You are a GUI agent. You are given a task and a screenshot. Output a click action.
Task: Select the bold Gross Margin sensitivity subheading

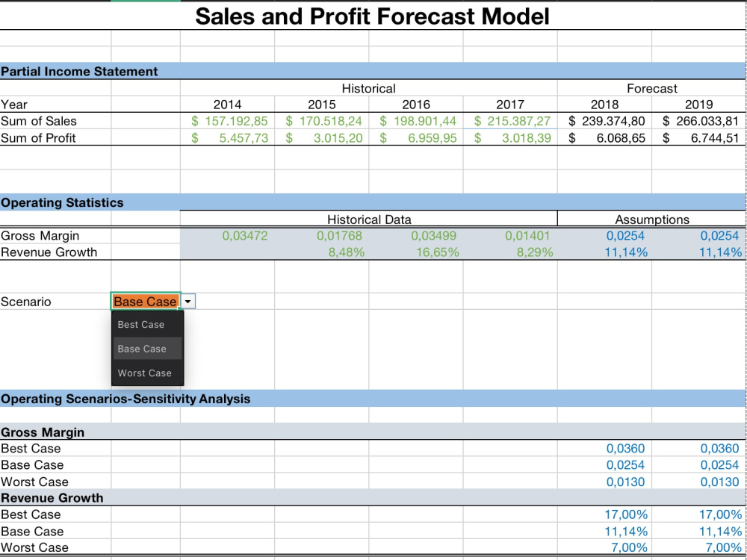(x=43, y=432)
